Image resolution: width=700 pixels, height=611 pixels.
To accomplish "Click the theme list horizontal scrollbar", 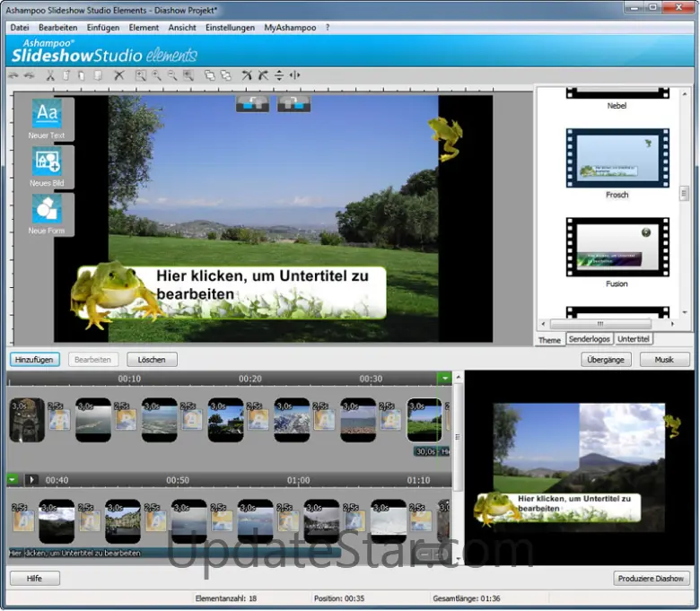I will click(x=599, y=324).
